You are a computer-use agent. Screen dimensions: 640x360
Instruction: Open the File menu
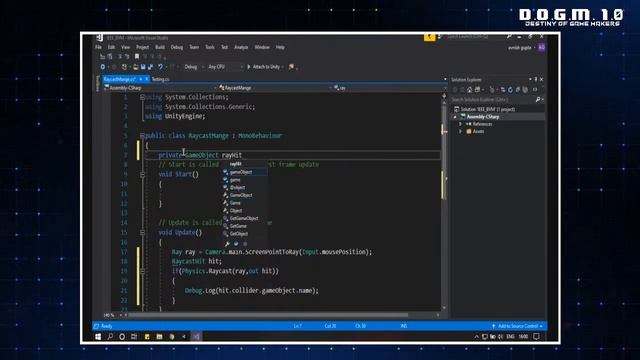(x=98, y=47)
